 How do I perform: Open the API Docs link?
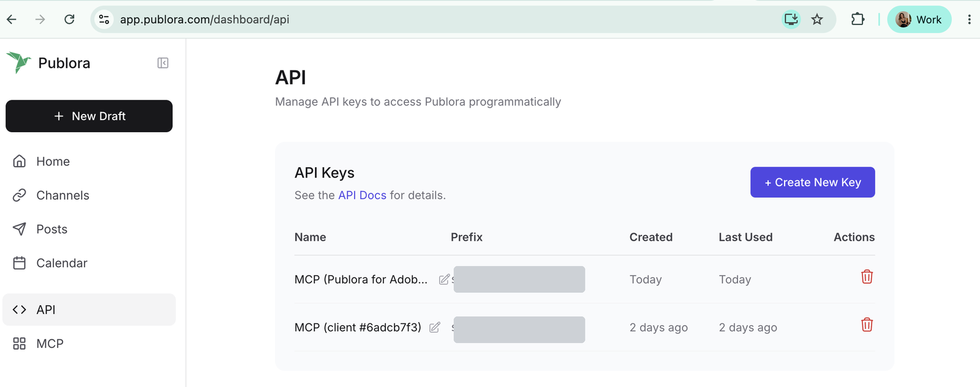362,195
